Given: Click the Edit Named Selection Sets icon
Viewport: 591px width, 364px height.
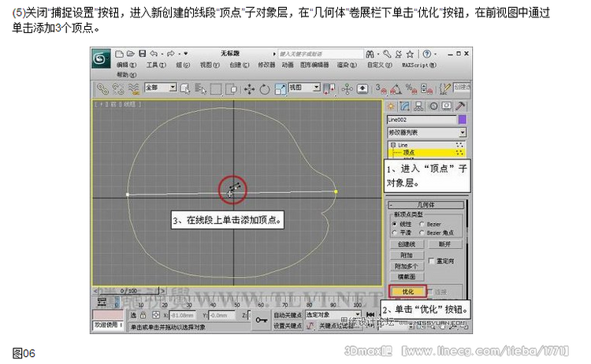Looking at the screenshot, I should pos(444,89).
